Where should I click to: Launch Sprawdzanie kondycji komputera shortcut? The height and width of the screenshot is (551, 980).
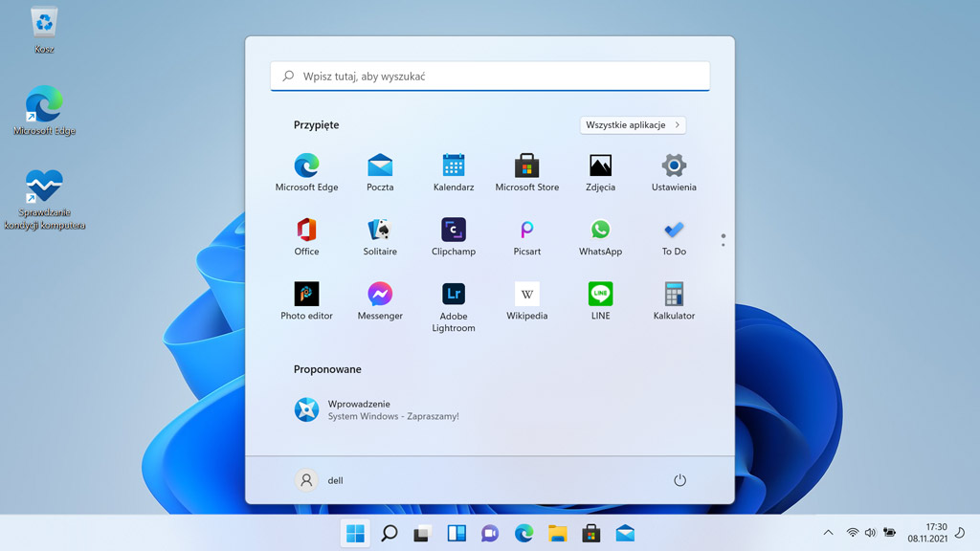pos(43,187)
